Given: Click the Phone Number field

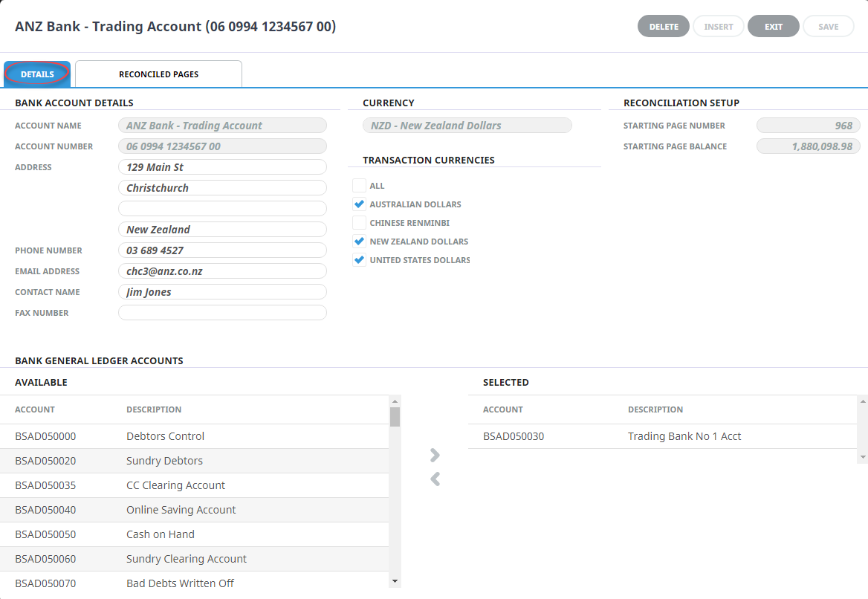Looking at the screenshot, I should (x=222, y=250).
